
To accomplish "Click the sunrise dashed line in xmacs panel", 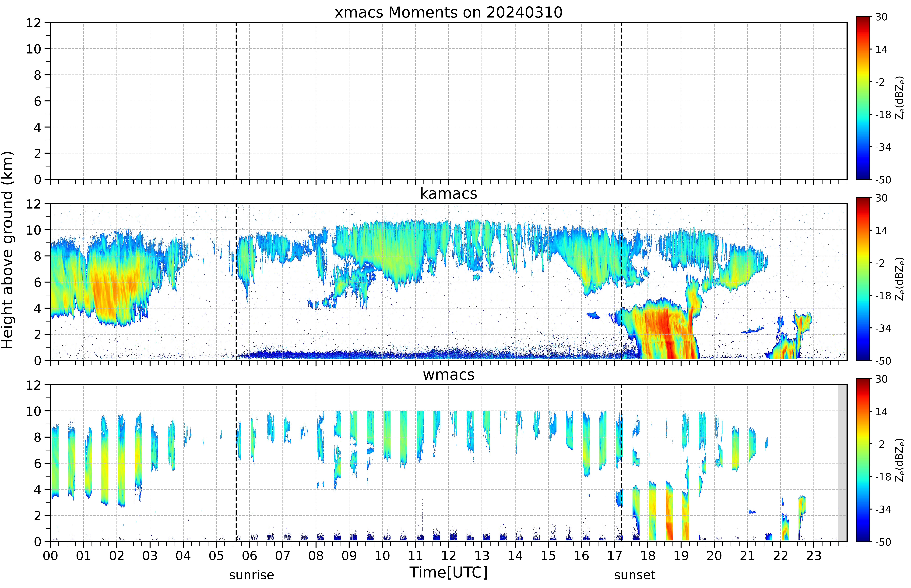I will [236, 101].
